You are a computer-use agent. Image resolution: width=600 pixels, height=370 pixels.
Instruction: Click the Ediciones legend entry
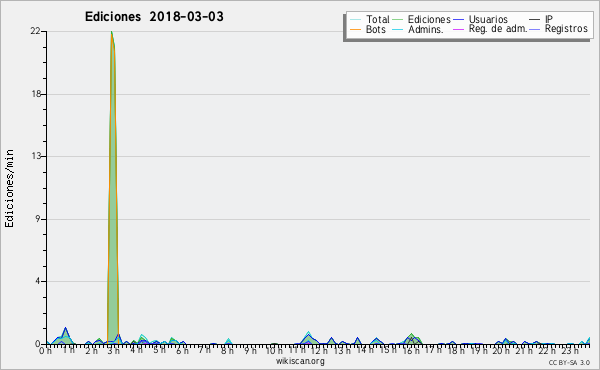[422, 19]
